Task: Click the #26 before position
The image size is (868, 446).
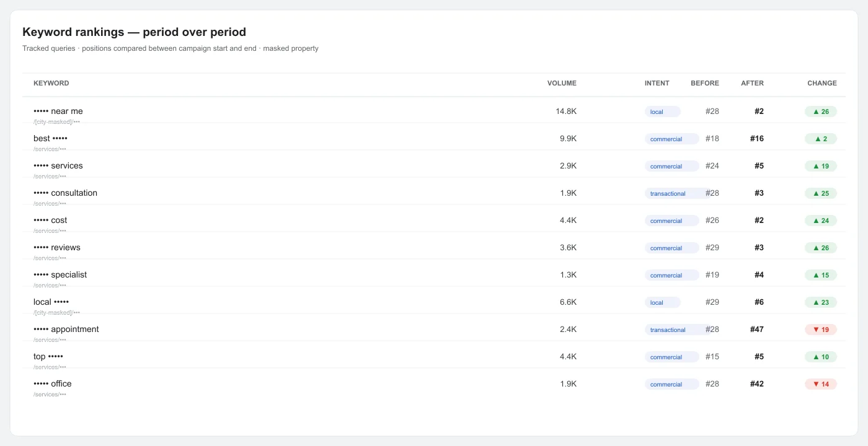Action: click(712, 221)
